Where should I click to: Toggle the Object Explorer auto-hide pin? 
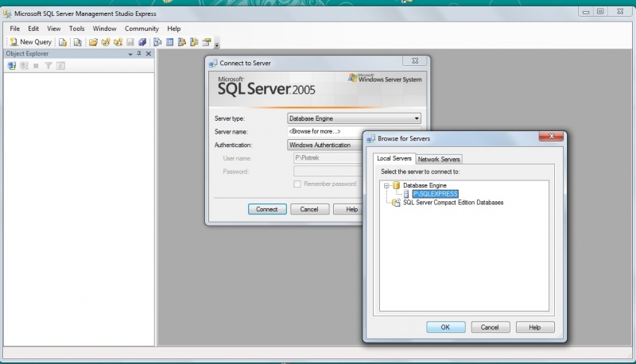[139, 53]
